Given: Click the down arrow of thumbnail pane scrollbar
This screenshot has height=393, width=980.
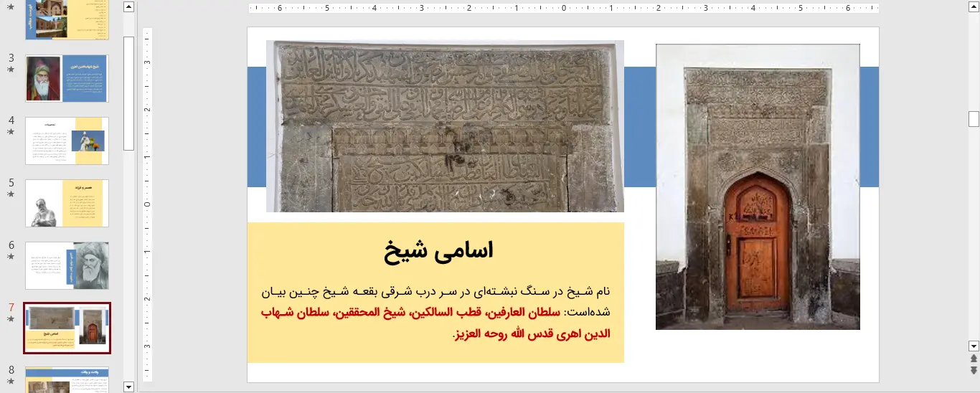Looking at the screenshot, I should coord(129,387).
